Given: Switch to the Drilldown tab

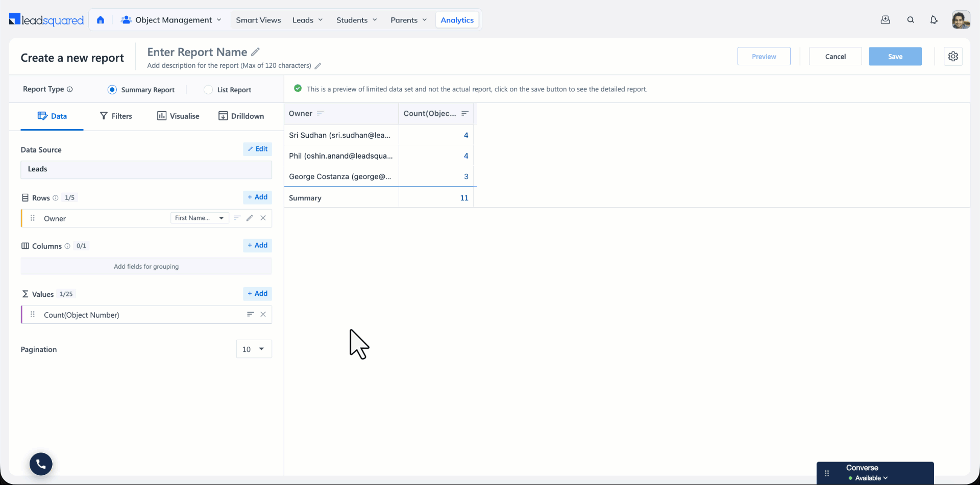Looking at the screenshot, I should 241,116.
